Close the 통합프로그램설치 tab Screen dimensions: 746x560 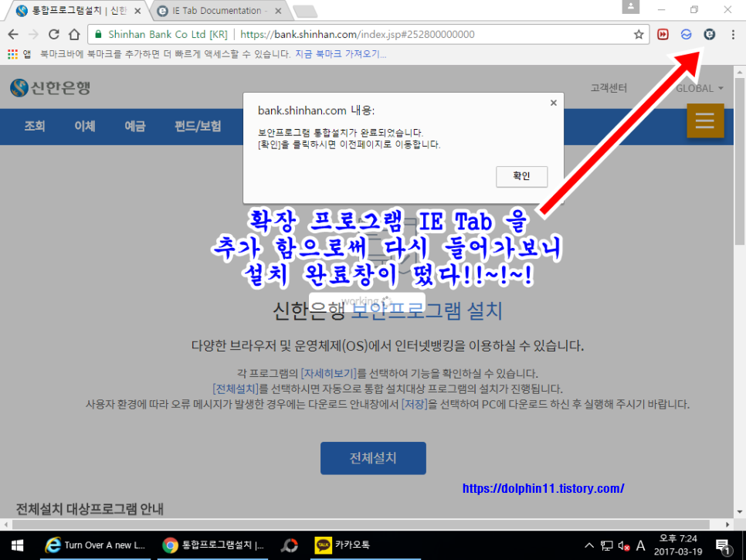tap(137, 11)
